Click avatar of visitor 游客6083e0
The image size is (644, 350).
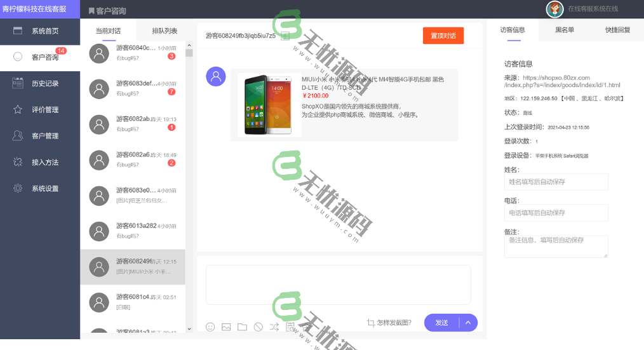click(99, 196)
